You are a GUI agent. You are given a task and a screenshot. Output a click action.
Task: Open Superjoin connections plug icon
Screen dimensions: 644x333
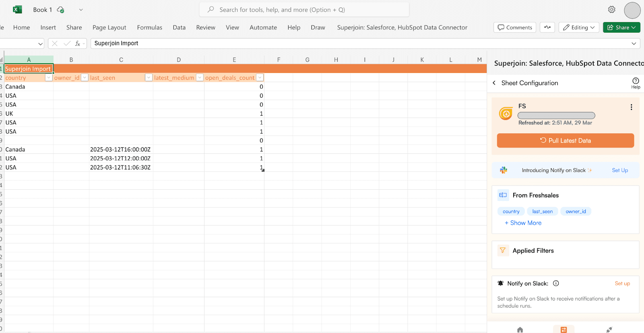tap(609, 330)
